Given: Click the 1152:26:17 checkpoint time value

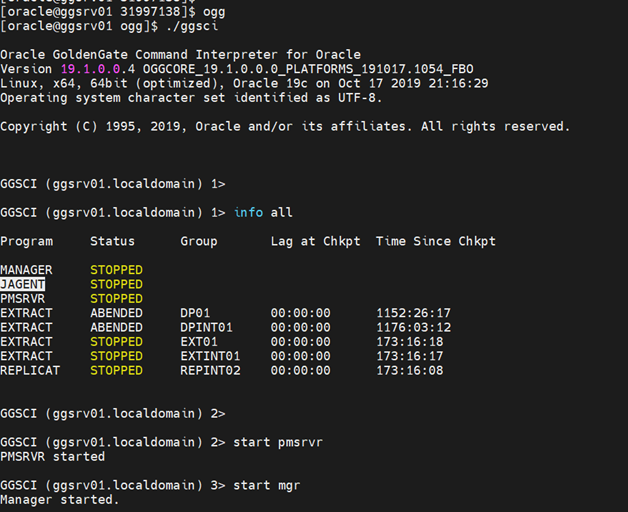Looking at the screenshot, I should point(413,313).
